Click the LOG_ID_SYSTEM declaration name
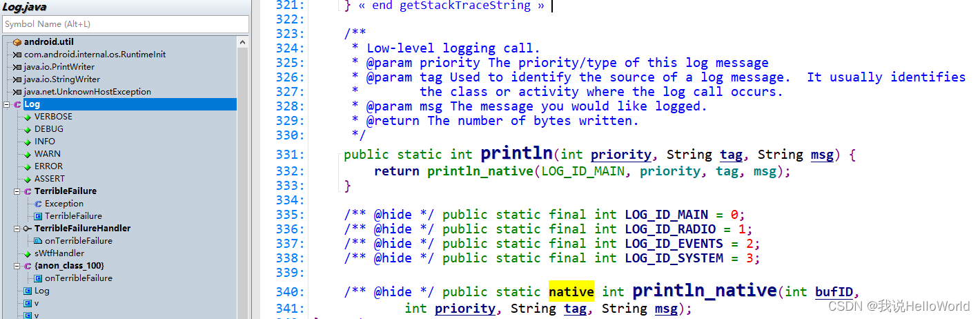The width and height of the screenshot is (980, 319). [x=674, y=258]
